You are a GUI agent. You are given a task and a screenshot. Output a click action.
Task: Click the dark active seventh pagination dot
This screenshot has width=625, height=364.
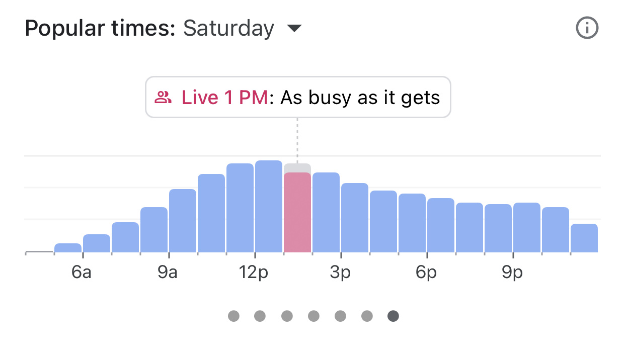393,316
